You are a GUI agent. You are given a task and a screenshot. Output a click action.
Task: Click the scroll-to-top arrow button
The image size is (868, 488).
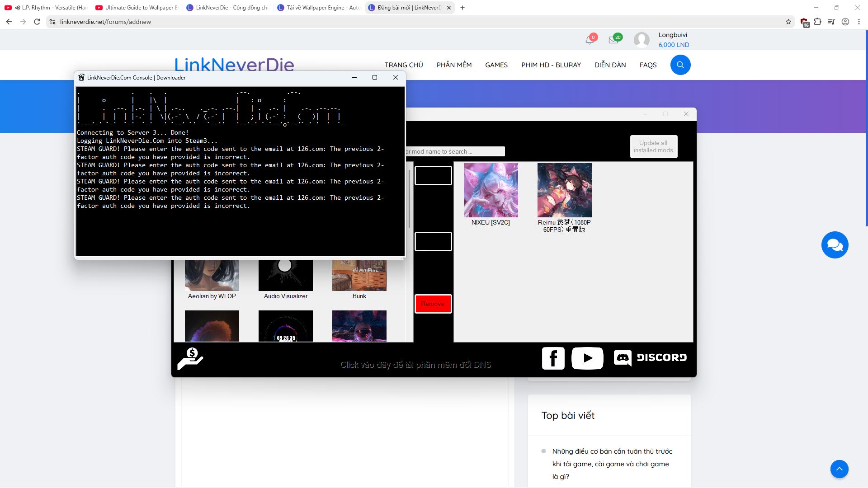(x=839, y=469)
